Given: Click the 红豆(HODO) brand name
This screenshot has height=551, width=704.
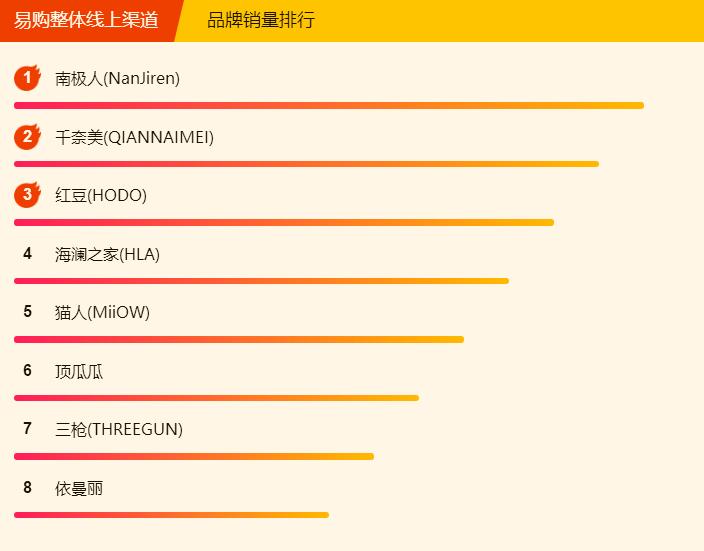Looking at the screenshot, I should click(101, 196).
